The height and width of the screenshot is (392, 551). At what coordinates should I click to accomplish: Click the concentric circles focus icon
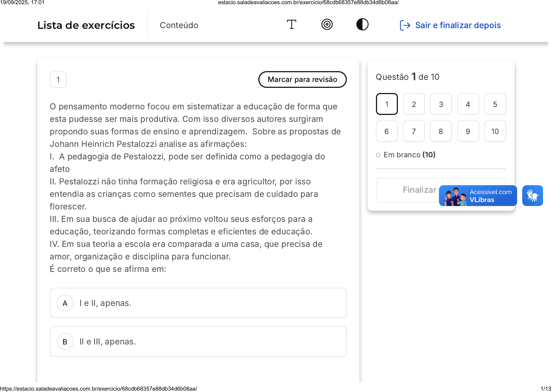[x=327, y=25]
